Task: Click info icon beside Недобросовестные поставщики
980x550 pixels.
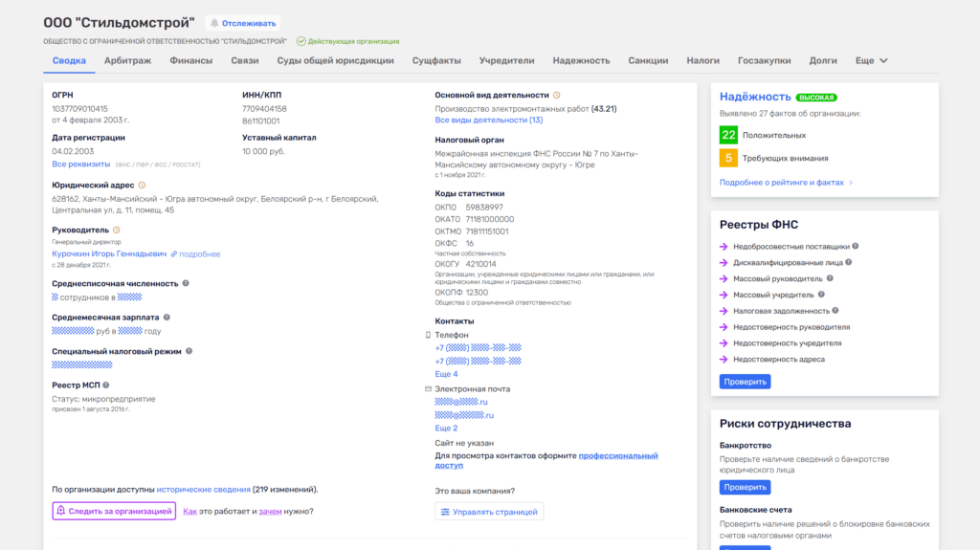Action: click(856, 246)
